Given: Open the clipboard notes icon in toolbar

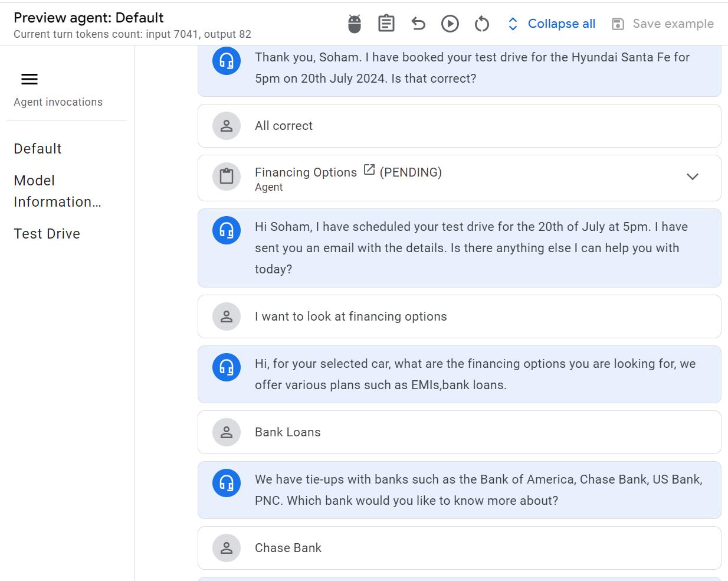Looking at the screenshot, I should pos(386,24).
